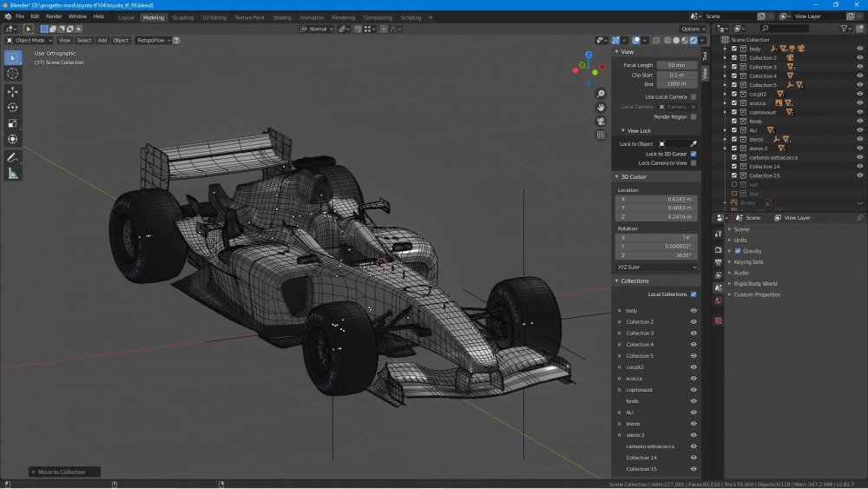
Task: Enable the Use Local Camera checkbox
Action: [693, 96]
